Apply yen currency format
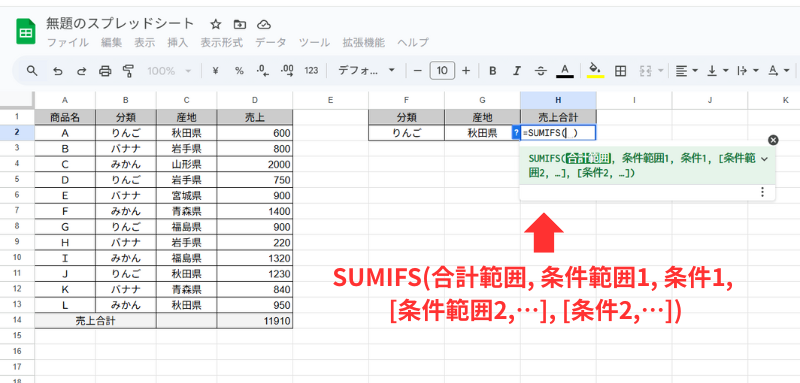The width and height of the screenshot is (800, 383). tap(215, 70)
